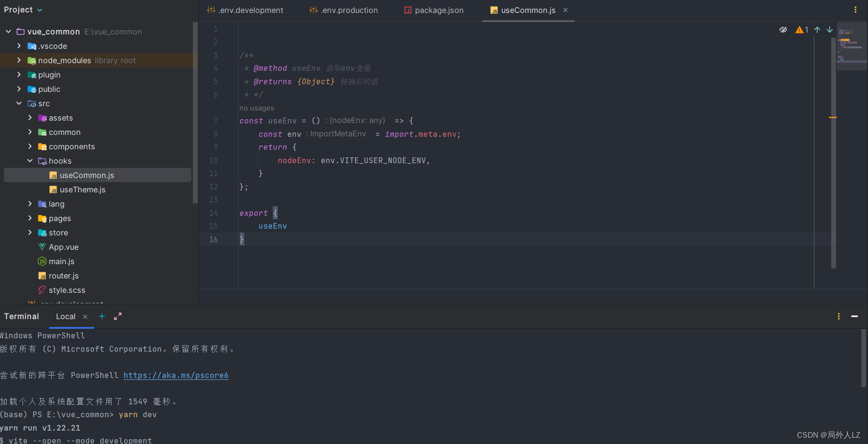Click the lang folder icon
The height and width of the screenshot is (444, 868).
coord(42,204)
